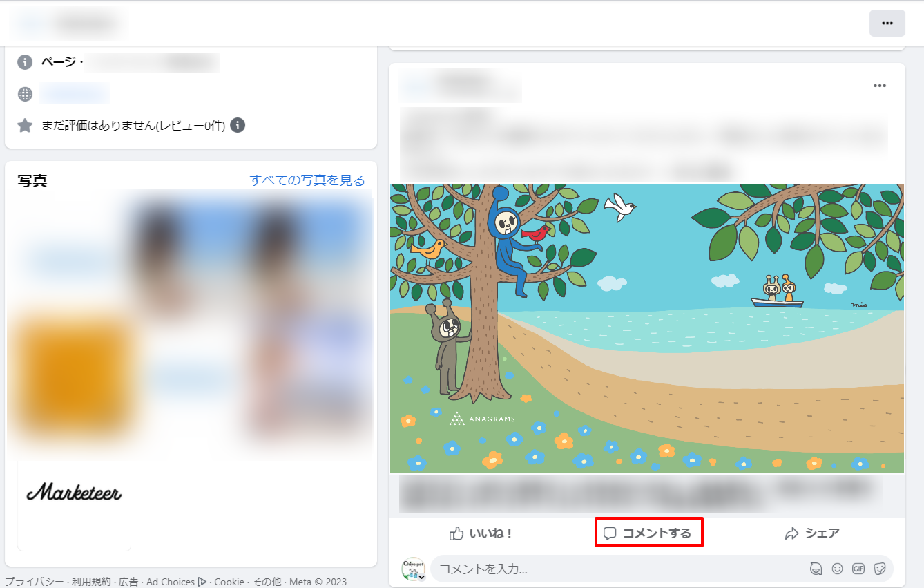Switch commenting profile via avatar dropdown
This screenshot has width=924, height=588.
pos(414,569)
